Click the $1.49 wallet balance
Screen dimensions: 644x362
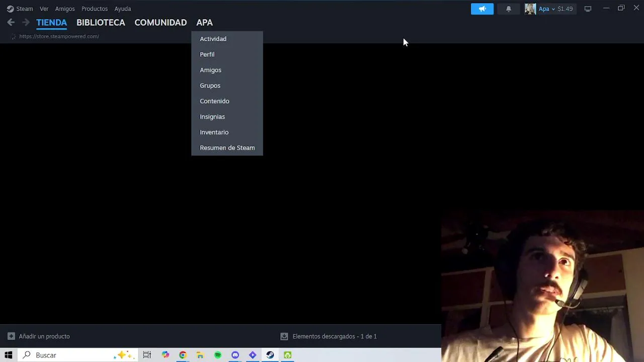(565, 9)
